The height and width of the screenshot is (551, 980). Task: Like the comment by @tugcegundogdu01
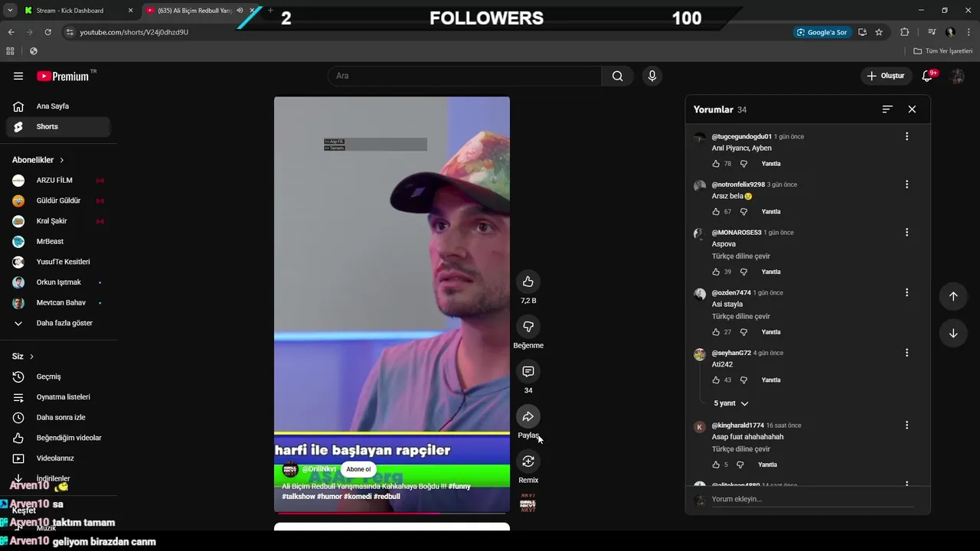(x=716, y=164)
